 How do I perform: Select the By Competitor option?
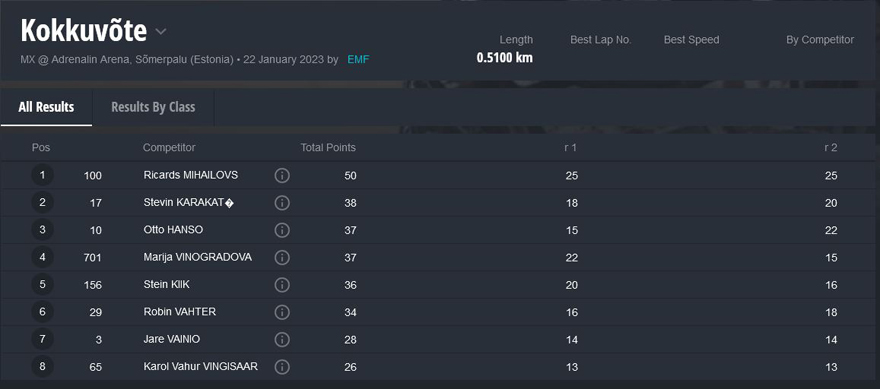click(820, 40)
